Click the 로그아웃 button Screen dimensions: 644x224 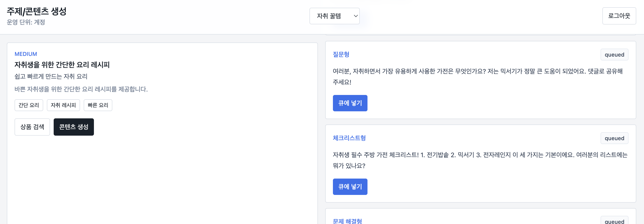(619, 16)
